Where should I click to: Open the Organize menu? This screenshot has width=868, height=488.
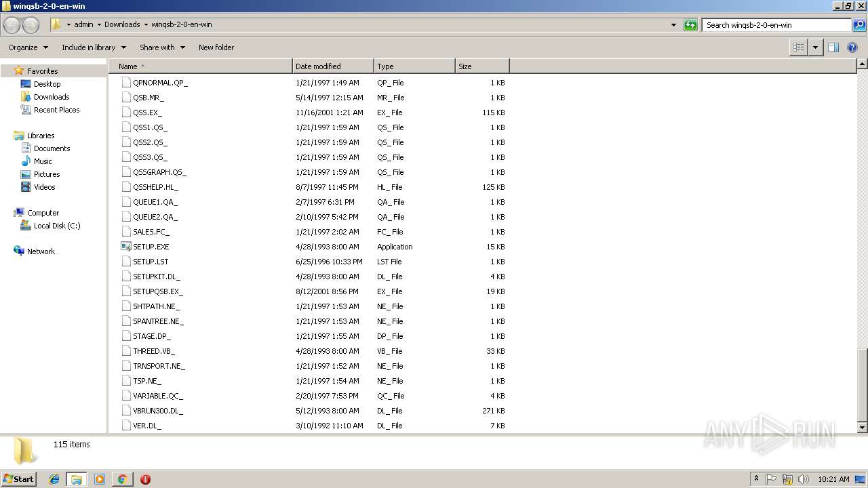click(x=28, y=47)
